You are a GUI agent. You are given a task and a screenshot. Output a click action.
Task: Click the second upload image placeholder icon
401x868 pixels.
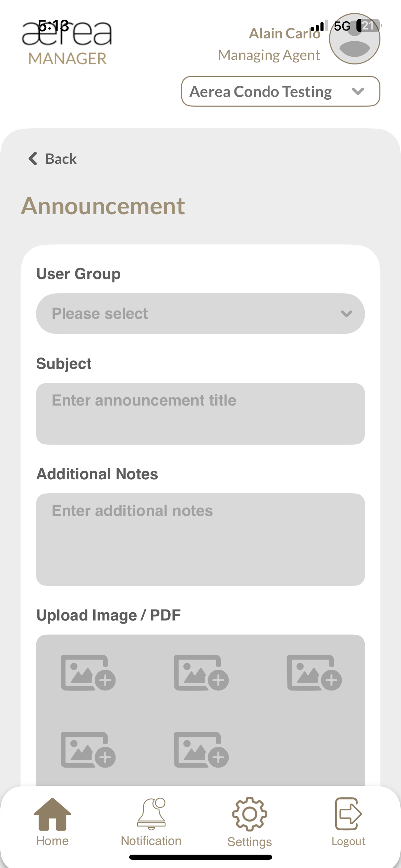click(x=201, y=673)
